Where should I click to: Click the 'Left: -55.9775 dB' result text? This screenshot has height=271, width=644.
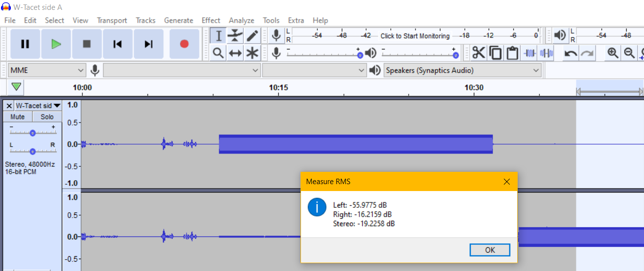click(359, 205)
